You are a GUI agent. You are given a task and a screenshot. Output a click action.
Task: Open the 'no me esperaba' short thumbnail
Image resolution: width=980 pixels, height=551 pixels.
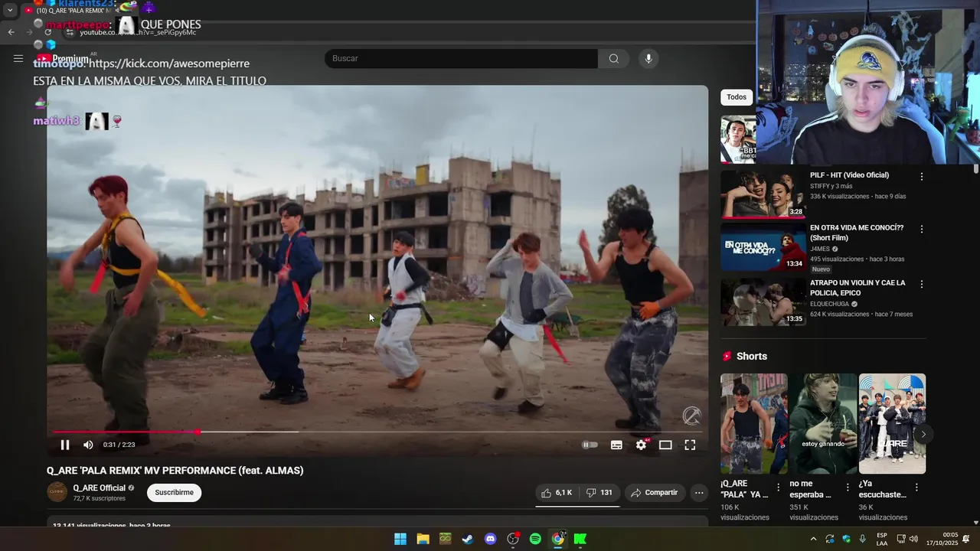[x=823, y=423]
